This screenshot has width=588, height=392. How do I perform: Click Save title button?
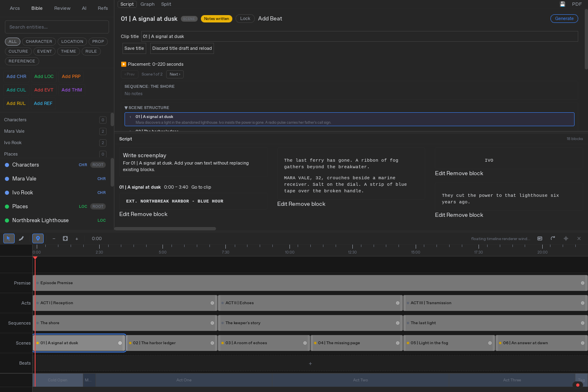point(134,48)
